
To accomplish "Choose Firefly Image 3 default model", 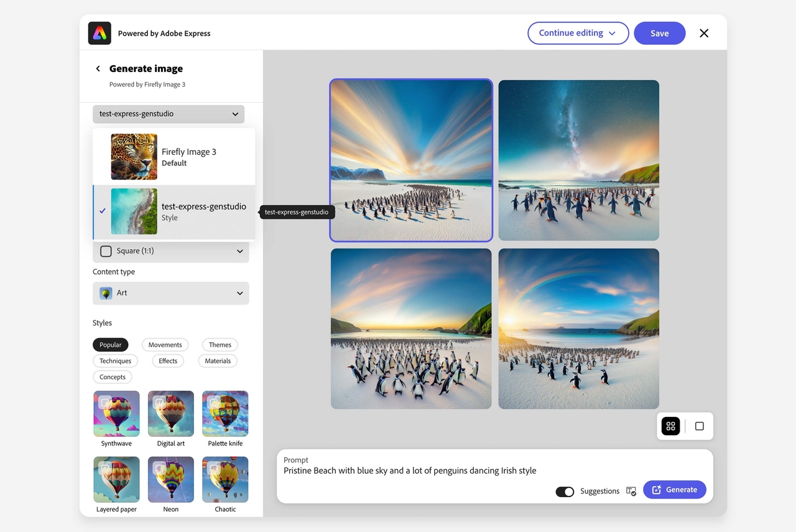I will [x=174, y=157].
